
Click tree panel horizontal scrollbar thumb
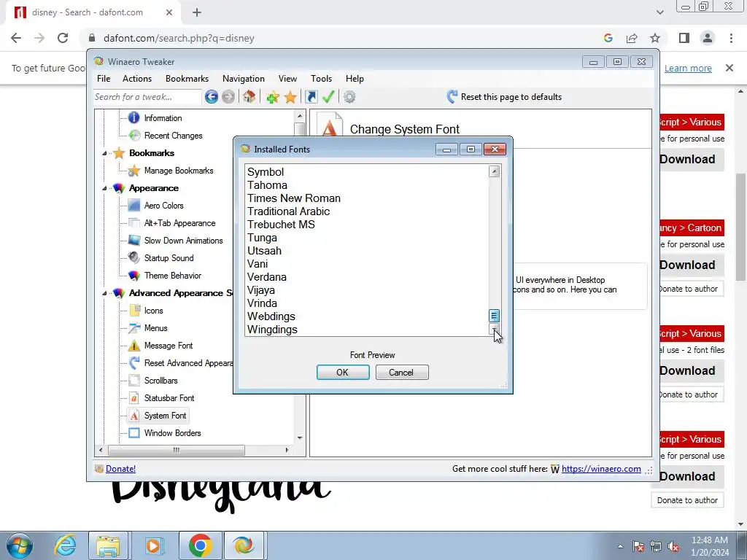pos(177,450)
